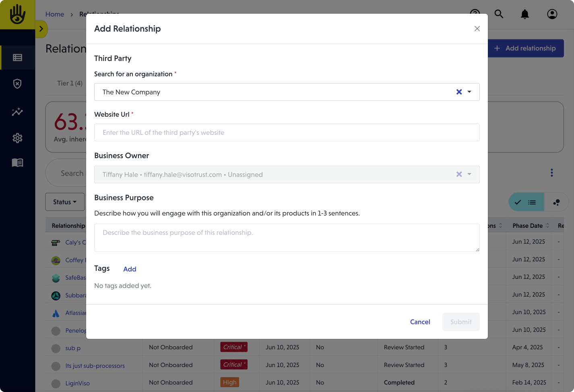Open the organization search dropdown arrow
574x392 pixels.
click(x=469, y=92)
